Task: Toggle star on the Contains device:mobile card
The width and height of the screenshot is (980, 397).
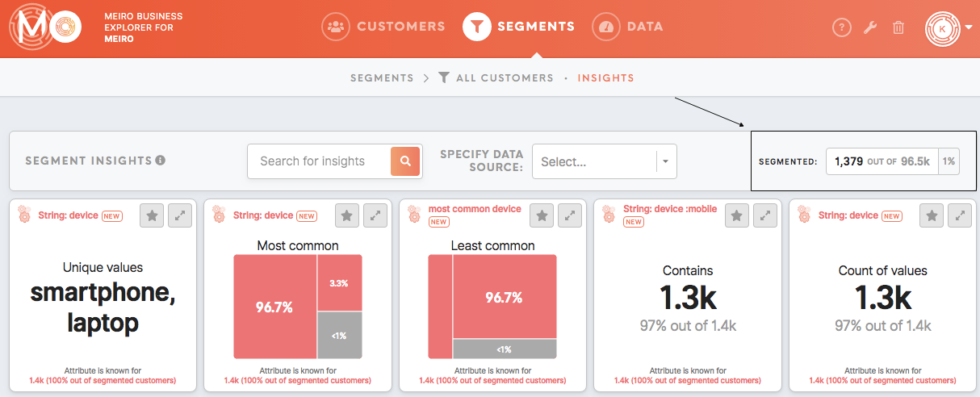Action: (738, 215)
